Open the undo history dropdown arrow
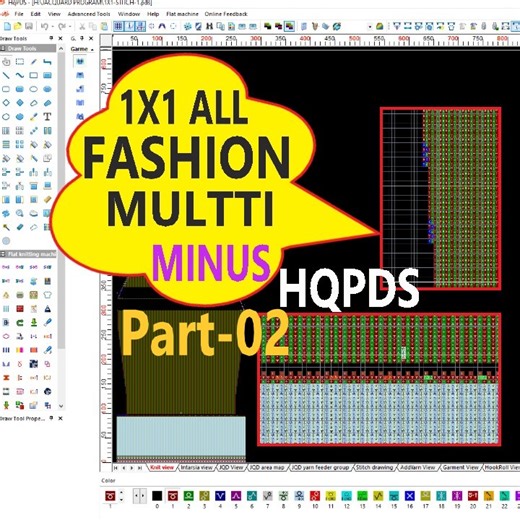Image resolution: width=520 pixels, height=520 pixels. tap(52, 26)
